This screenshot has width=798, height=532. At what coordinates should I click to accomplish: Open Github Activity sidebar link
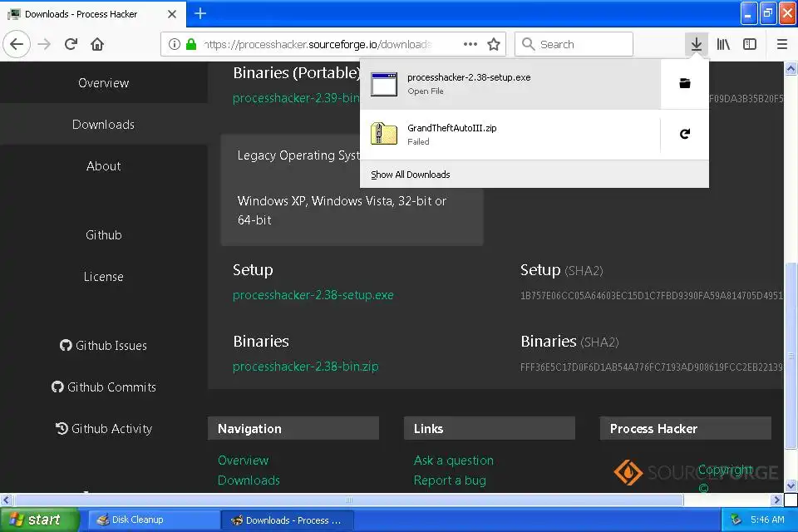click(103, 429)
